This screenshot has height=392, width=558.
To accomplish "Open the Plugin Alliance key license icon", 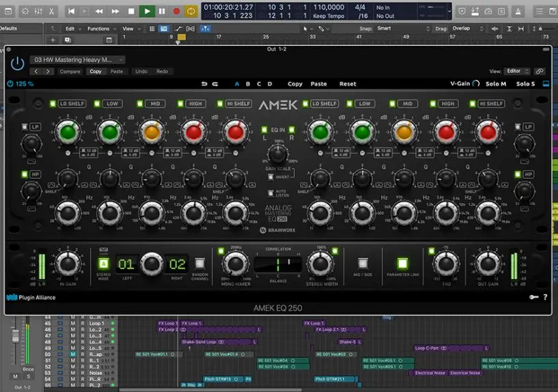I will [x=533, y=297].
